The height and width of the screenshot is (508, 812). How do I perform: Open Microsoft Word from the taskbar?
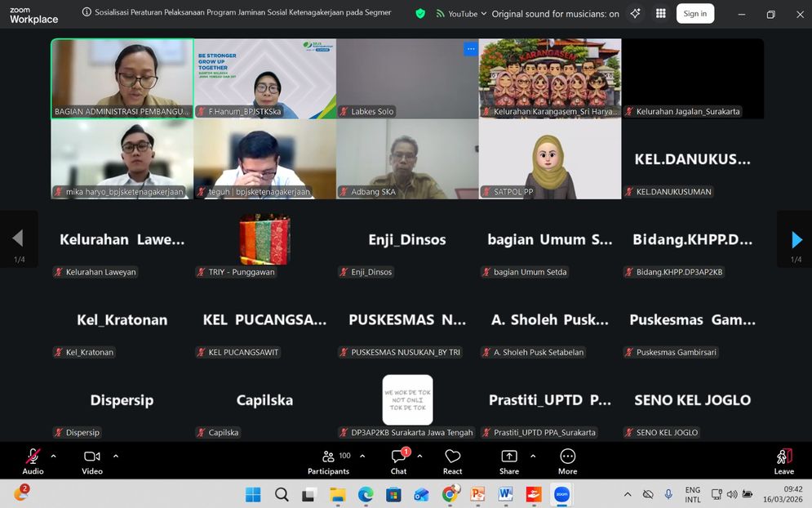click(505, 494)
